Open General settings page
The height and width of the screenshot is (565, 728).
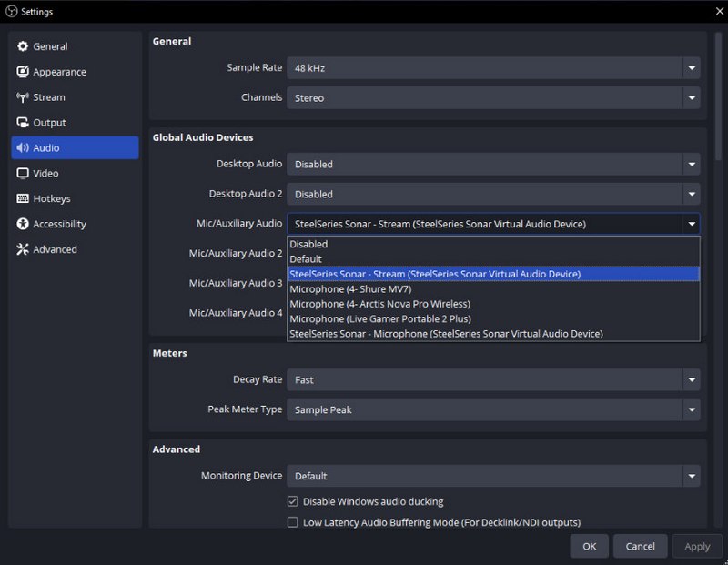pyautogui.click(x=76, y=46)
